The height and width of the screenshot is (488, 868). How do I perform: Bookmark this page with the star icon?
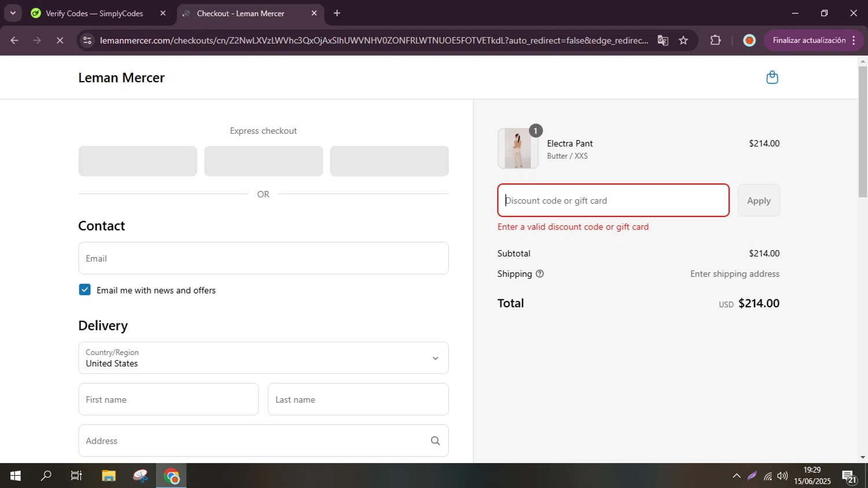coord(683,41)
